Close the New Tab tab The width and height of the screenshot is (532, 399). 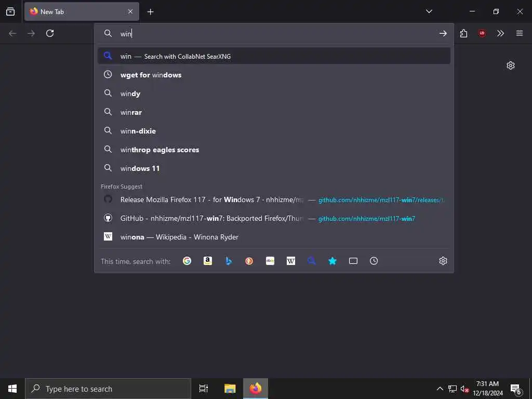click(x=130, y=11)
